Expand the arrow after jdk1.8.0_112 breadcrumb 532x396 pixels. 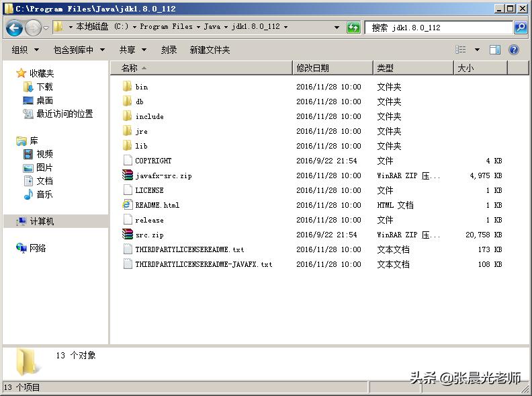pos(285,27)
